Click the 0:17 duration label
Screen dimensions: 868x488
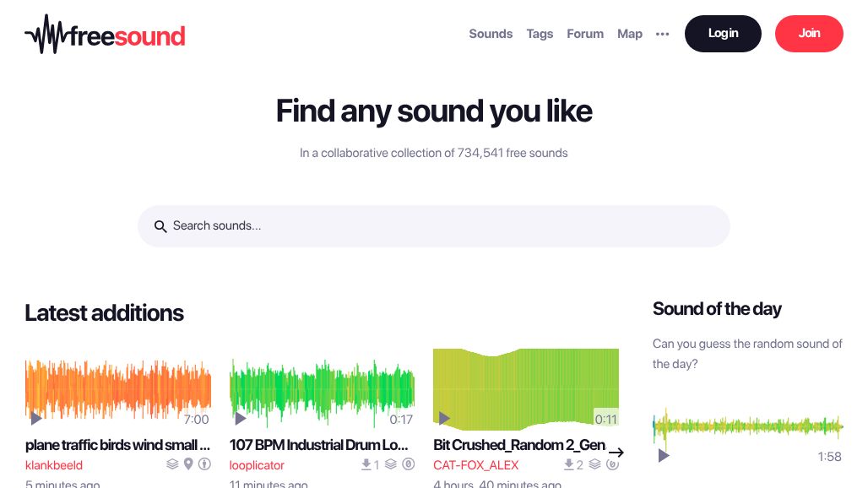click(401, 420)
